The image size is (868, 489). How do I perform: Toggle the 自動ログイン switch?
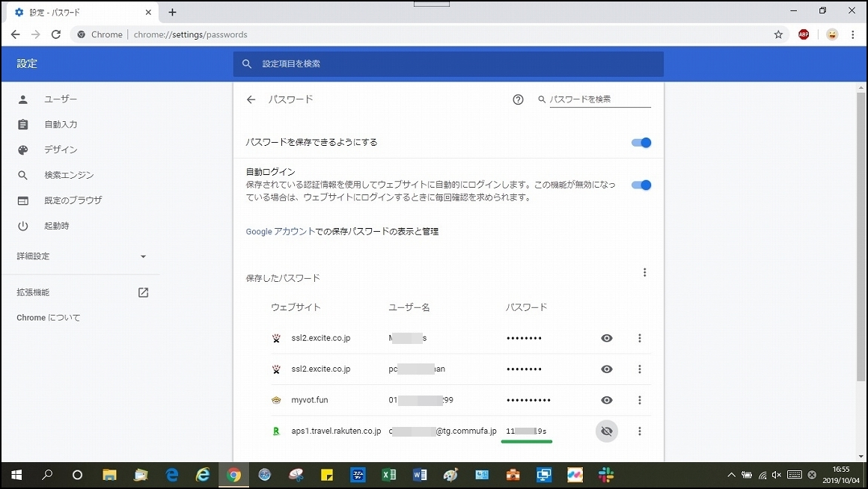641,185
